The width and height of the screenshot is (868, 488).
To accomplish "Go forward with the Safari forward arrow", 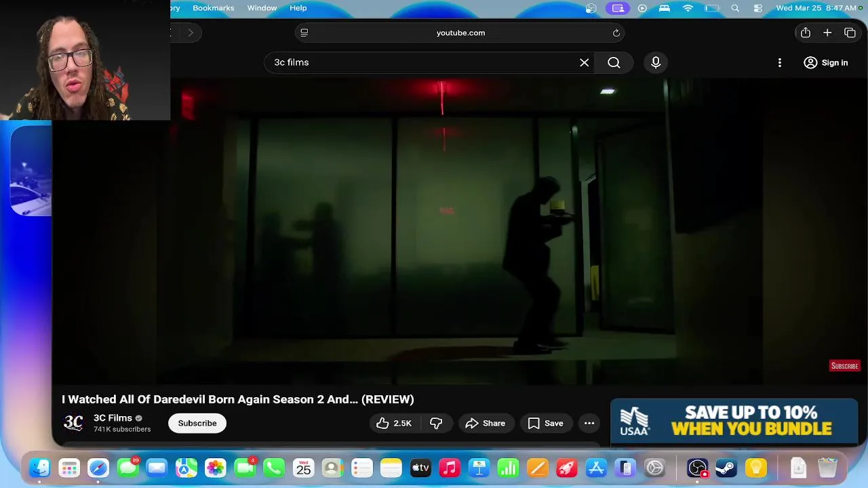I will point(191,33).
